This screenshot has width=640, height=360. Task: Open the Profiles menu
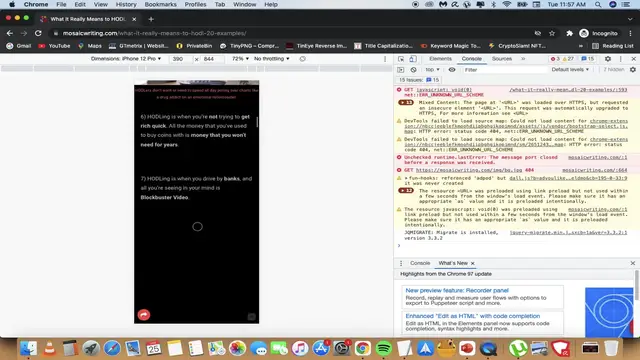[x=195, y=4]
